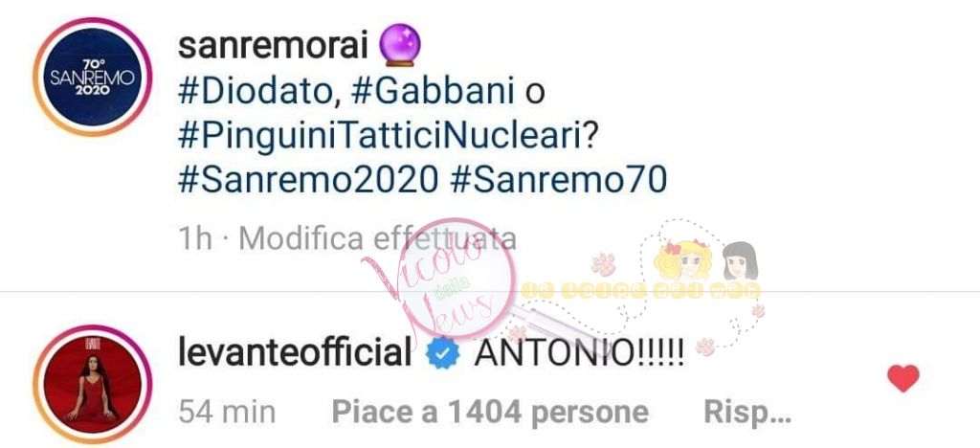Tap the #Sanremo70 hashtag
Viewport: 980px width, 448px height.
tap(558, 181)
